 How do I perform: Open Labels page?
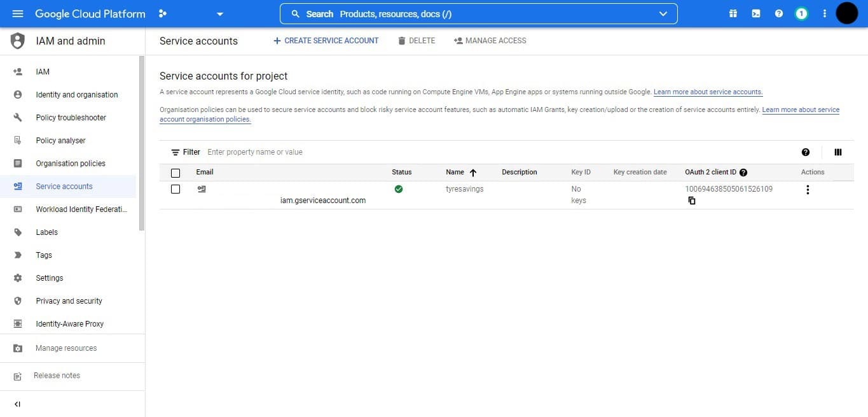[68, 232]
